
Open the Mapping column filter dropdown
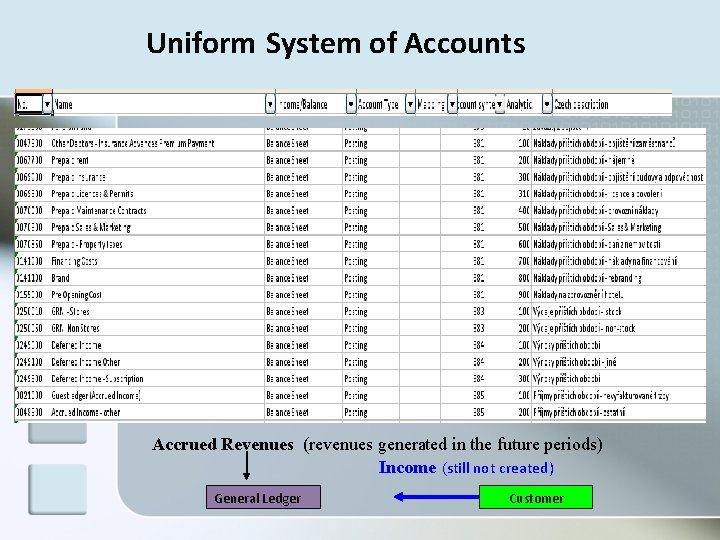pos(452,105)
